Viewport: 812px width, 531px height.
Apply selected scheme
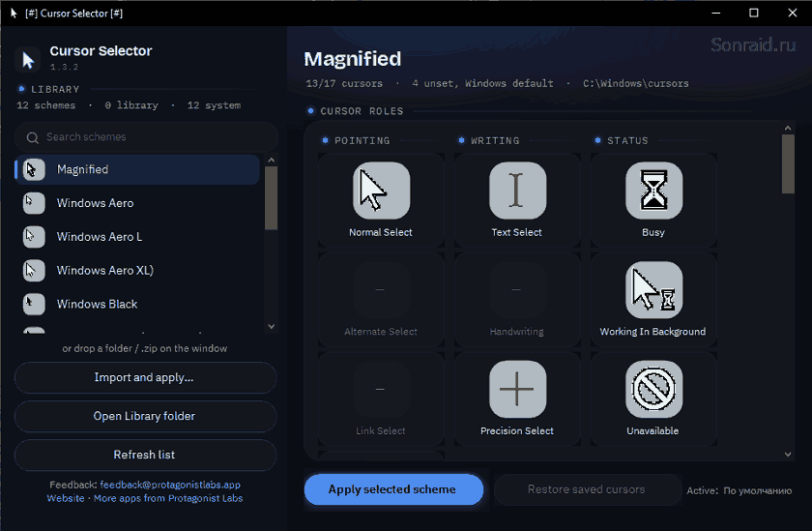click(x=393, y=489)
